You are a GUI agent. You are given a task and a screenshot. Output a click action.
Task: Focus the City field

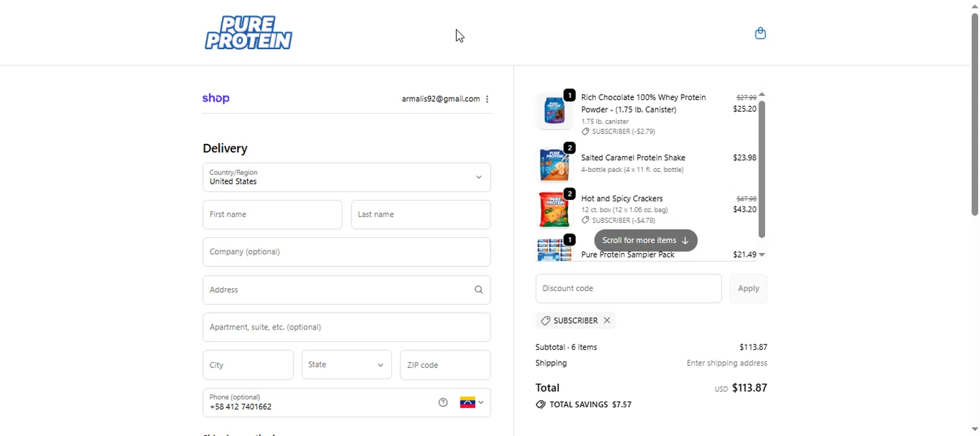pyautogui.click(x=248, y=365)
